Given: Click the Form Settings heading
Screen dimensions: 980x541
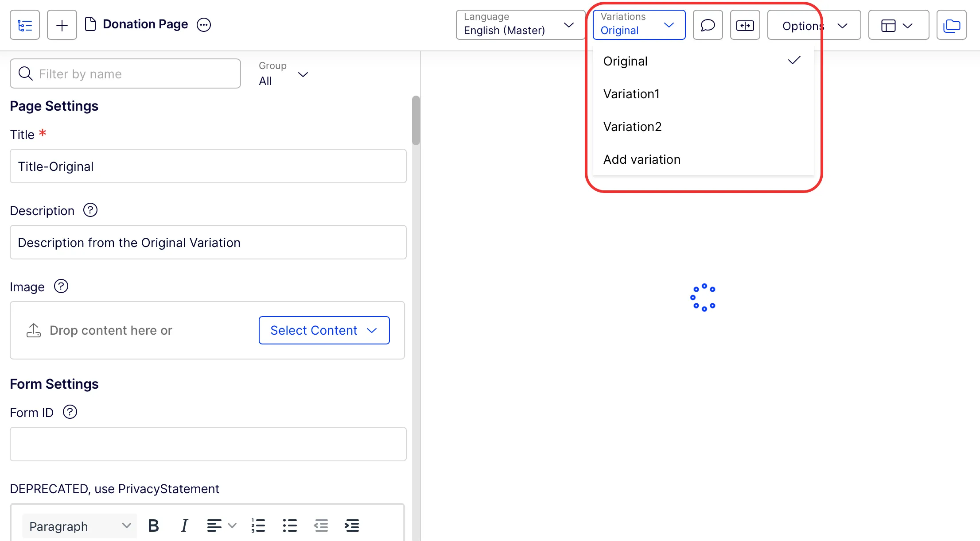Looking at the screenshot, I should click(x=54, y=384).
